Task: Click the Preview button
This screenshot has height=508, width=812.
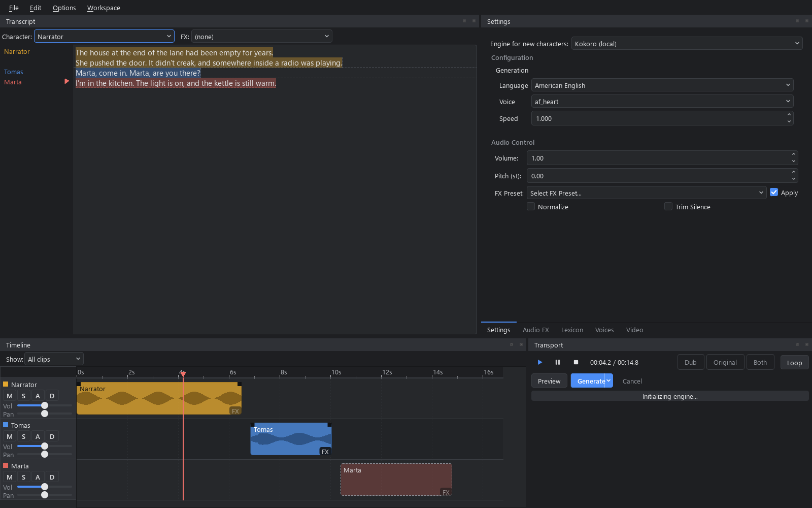Action: pyautogui.click(x=549, y=381)
